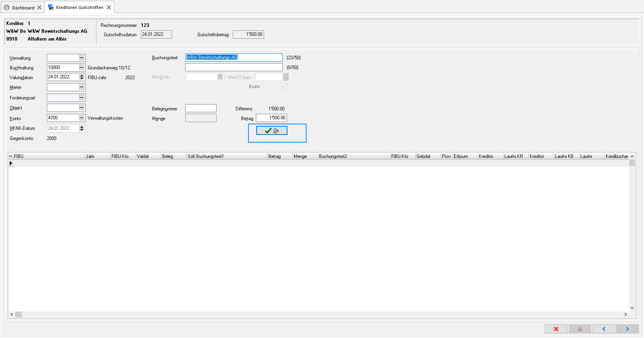644x338 pixels.
Task: Click the Erfjourn column header
Action: (465, 156)
